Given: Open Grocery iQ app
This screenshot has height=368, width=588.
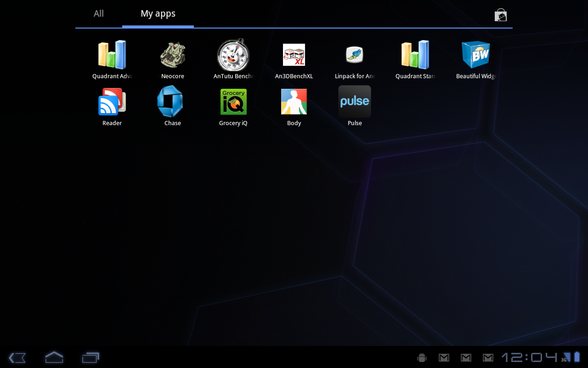Looking at the screenshot, I should [233, 102].
